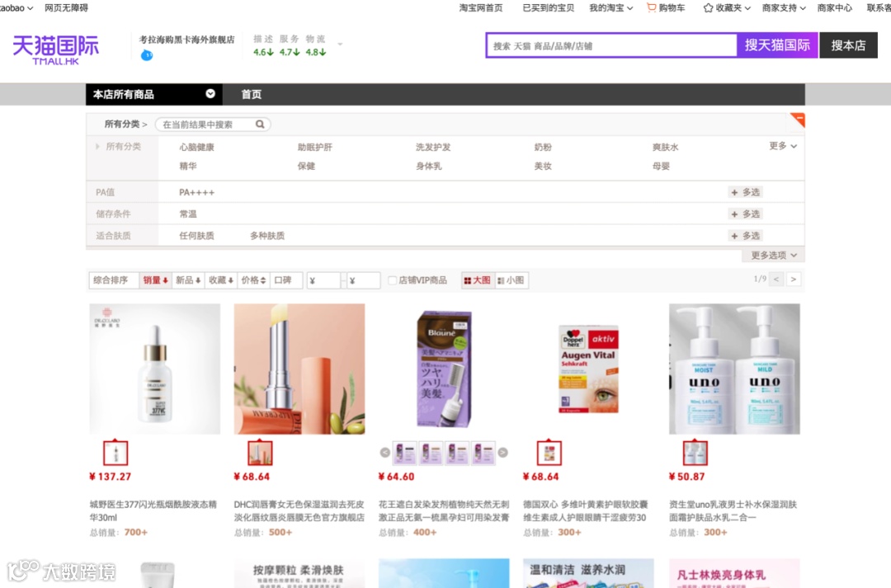Open the 377 serum product image
Image resolution: width=891 pixels, height=588 pixels.
point(155,369)
